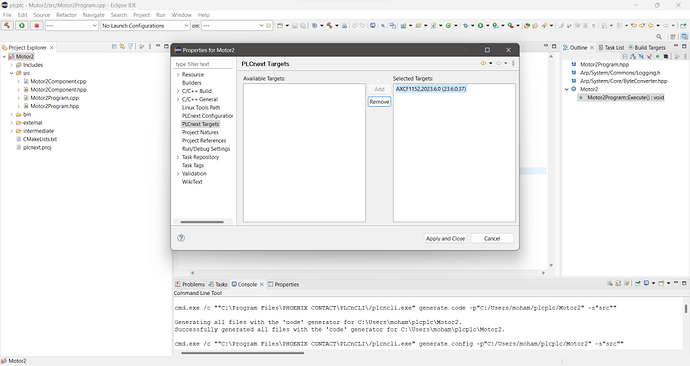This screenshot has width=690, height=366.
Task: Expand the Validation properties node
Action: pyautogui.click(x=178, y=174)
